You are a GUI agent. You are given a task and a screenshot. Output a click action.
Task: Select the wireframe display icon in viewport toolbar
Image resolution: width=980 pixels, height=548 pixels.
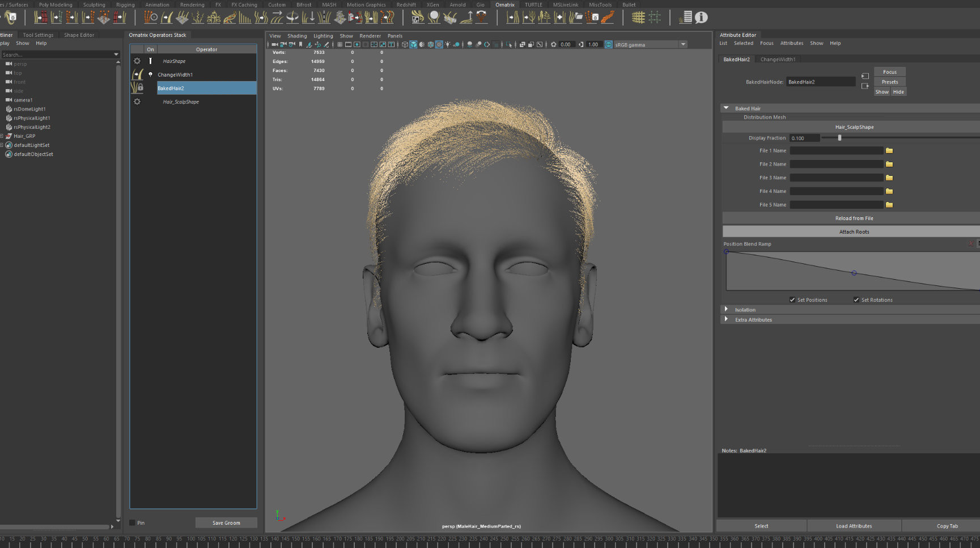404,44
